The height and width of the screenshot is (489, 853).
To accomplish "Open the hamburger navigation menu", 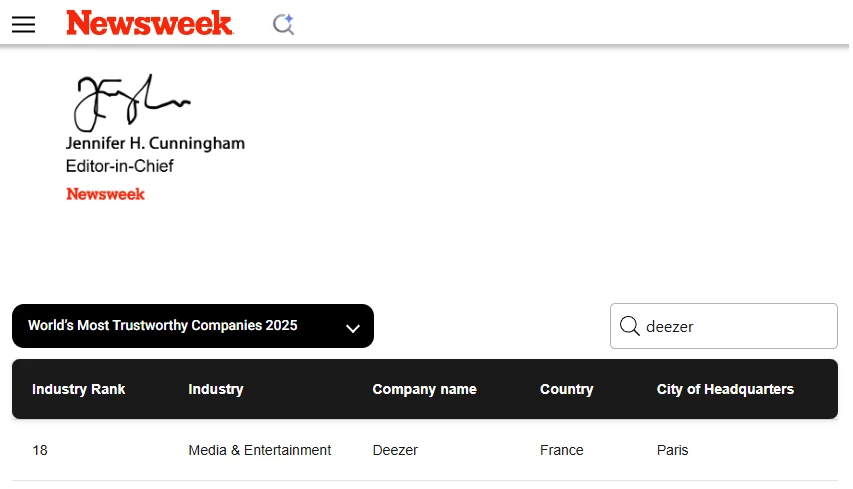I will coord(23,24).
